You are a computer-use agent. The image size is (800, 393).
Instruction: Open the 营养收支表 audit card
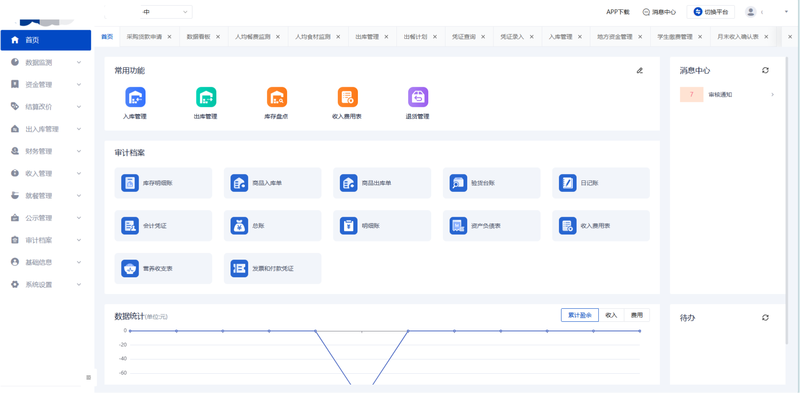(163, 268)
